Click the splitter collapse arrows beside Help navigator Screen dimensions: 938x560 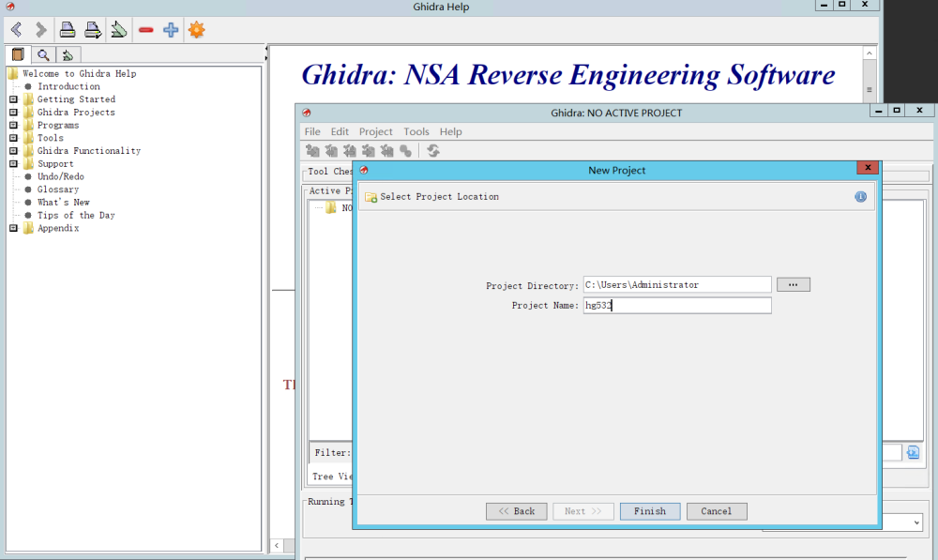pos(265,53)
